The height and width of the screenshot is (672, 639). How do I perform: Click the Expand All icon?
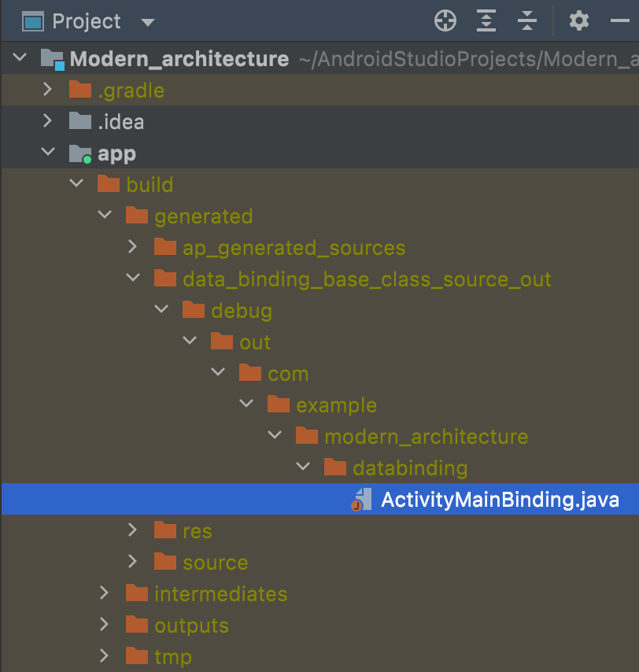(486, 20)
